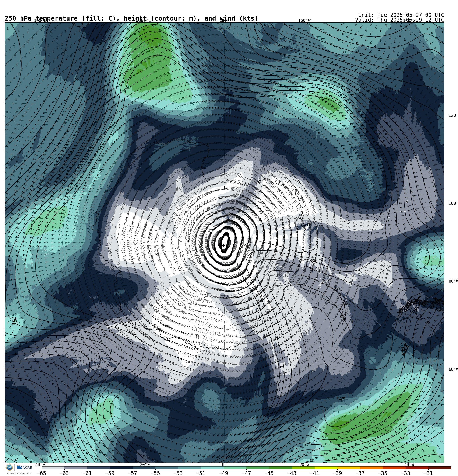Pick the colorbar swatch between -39 and -37
458x476 pixels.
click(x=349, y=468)
